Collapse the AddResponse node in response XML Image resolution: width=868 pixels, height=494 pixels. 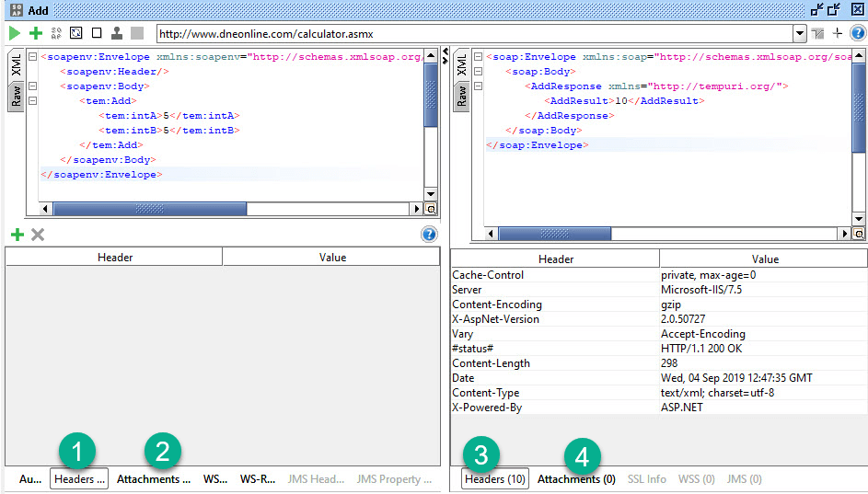(479, 86)
